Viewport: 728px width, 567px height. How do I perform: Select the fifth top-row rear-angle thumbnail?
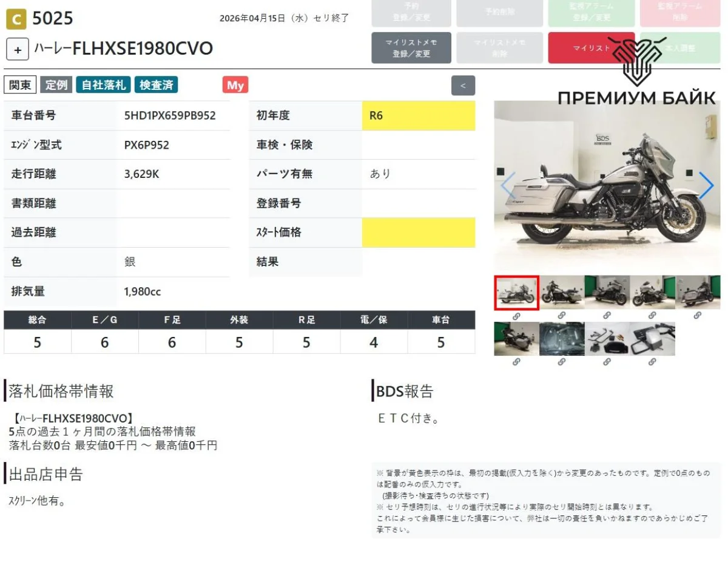point(698,293)
